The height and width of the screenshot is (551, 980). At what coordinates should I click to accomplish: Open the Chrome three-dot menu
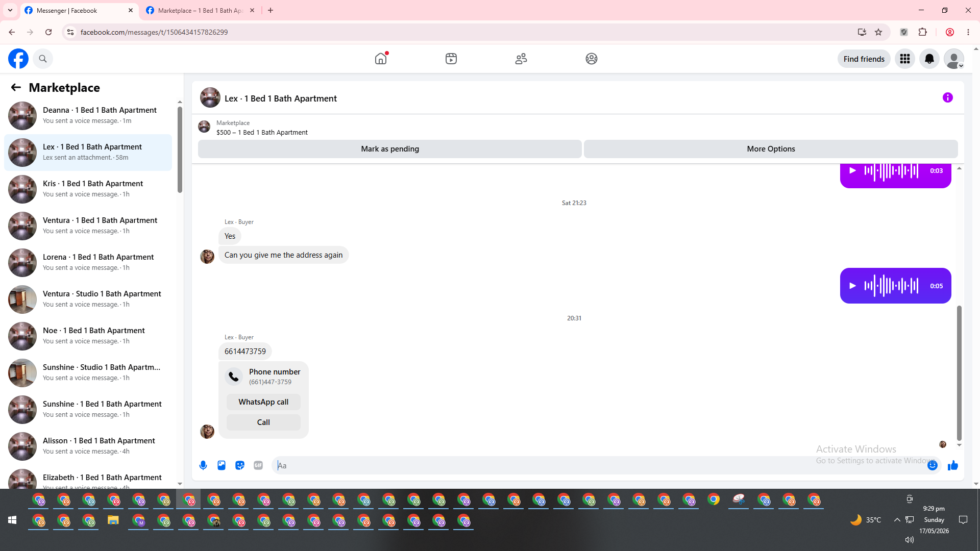click(968, 32)
